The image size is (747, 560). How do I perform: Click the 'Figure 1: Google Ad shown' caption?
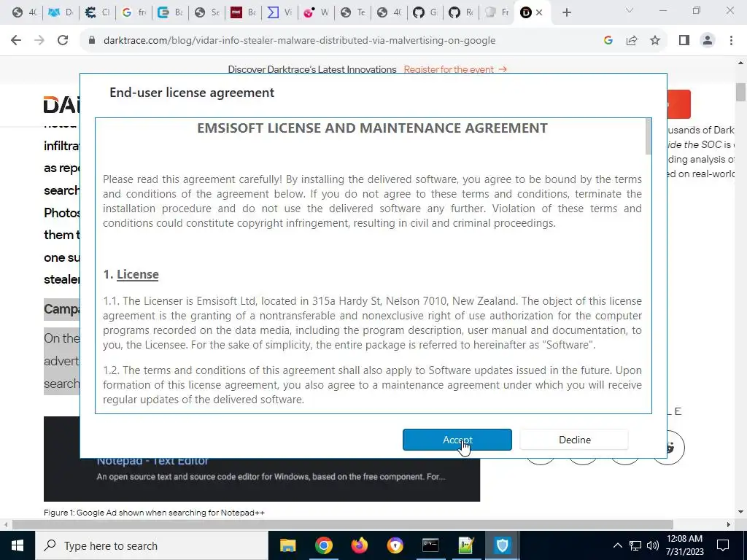coord(154,513)
